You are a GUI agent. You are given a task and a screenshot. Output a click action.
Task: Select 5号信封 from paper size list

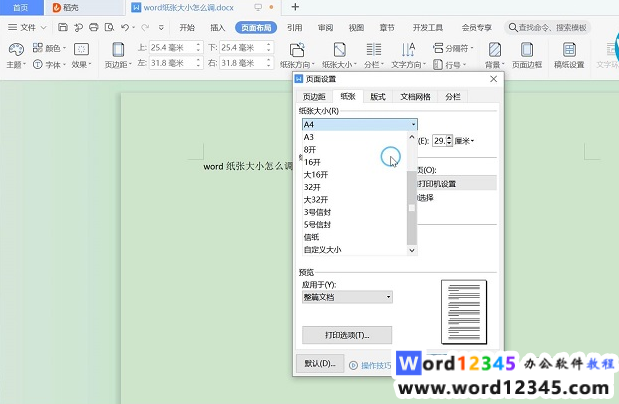pyautogui.click(x=355, y=225)
